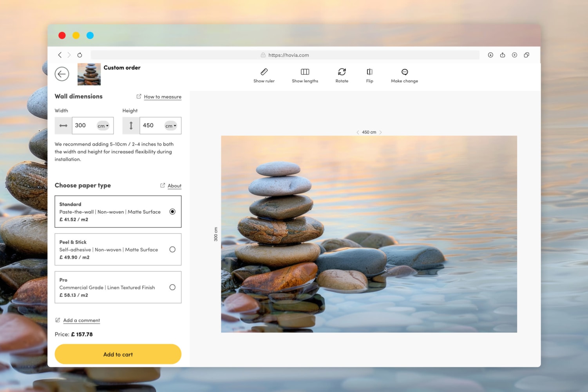Select the Pro paper radio button
Screen dimensions: 588x392
click(x=172, y=287)
